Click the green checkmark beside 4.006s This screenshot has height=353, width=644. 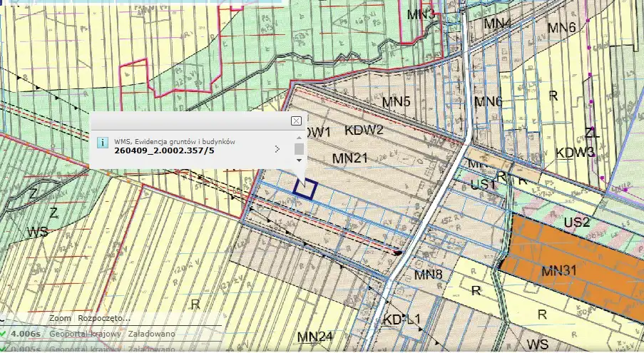pos(4,333)
